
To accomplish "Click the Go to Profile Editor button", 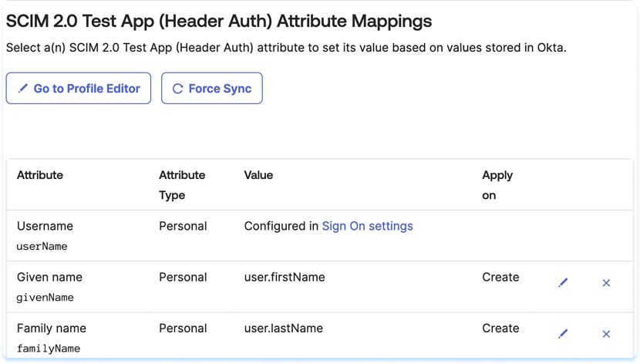I will click(x=78, y=89).
